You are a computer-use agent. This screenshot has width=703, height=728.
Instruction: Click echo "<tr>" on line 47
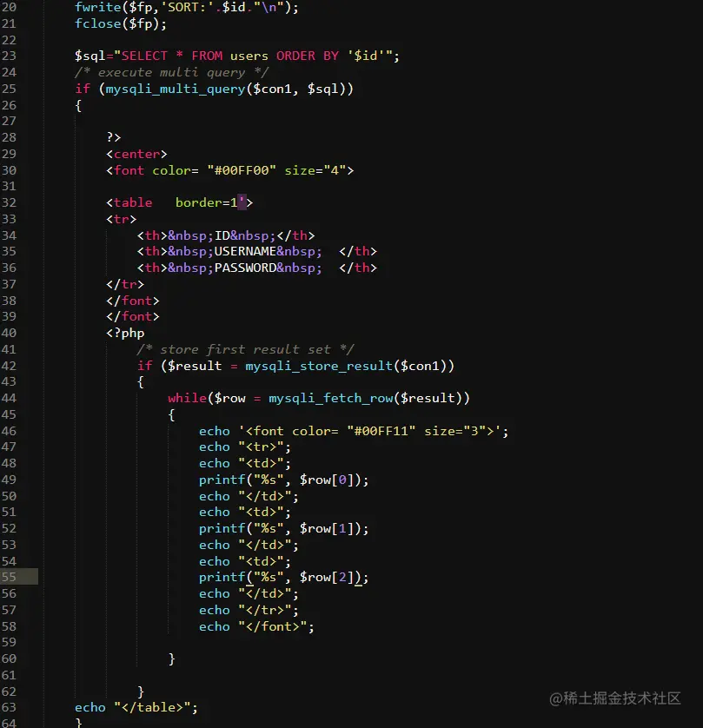[245, 447]
